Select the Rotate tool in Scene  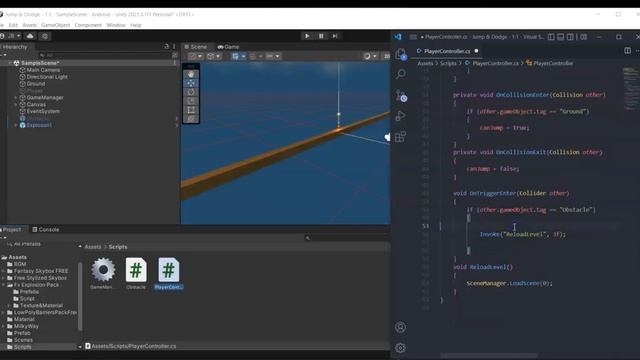[x=191, y=92]
